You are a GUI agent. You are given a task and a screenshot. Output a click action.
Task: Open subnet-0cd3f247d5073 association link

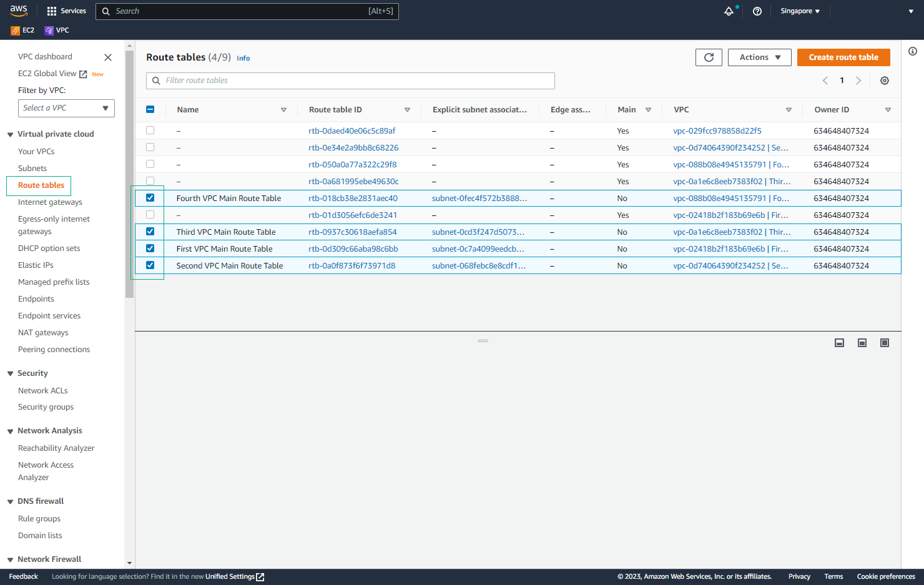coord(478,232)
